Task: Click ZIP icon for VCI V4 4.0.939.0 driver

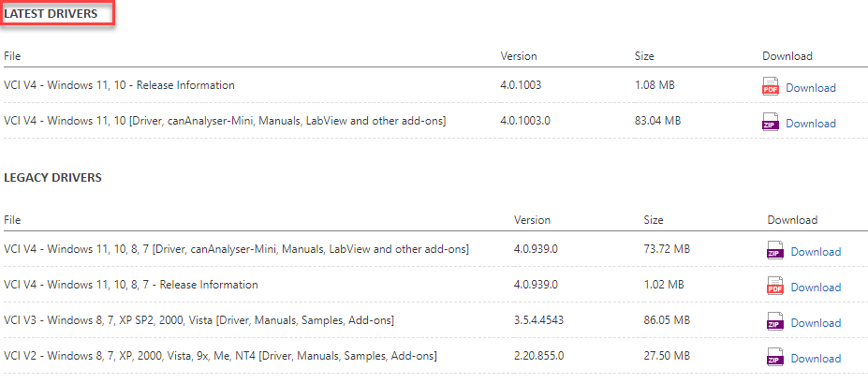Action: (x=775, y=251)
